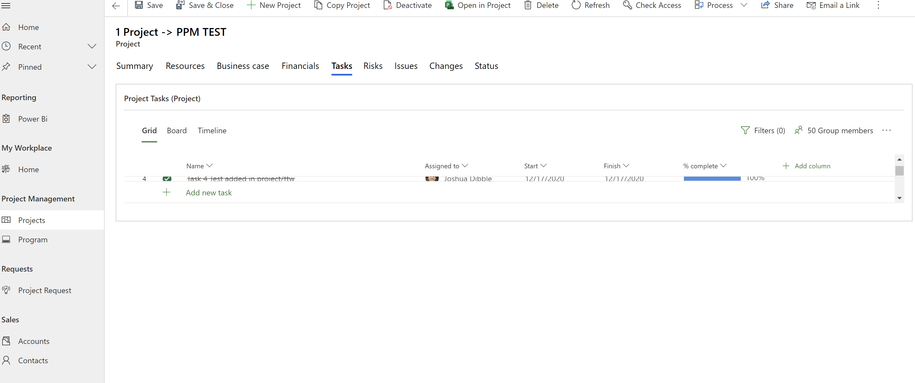Click the Accounts building icon
915x383 pixels.
coord(6,341)
